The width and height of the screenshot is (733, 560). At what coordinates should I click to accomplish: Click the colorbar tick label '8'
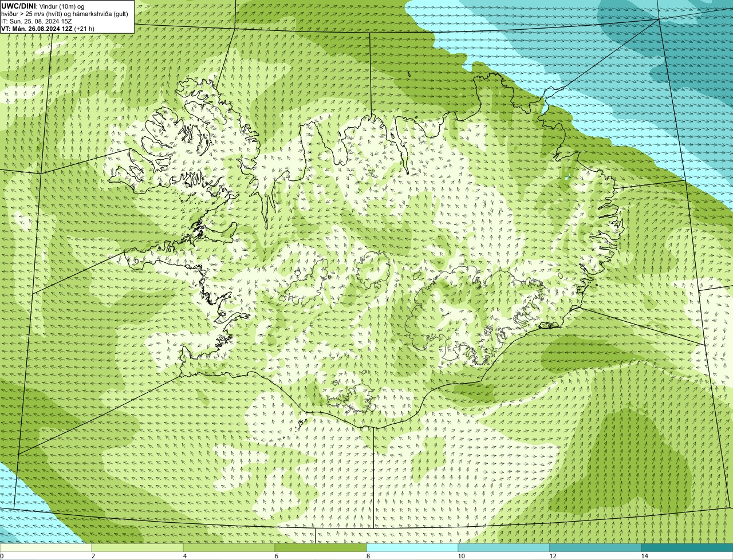(368, 556)
